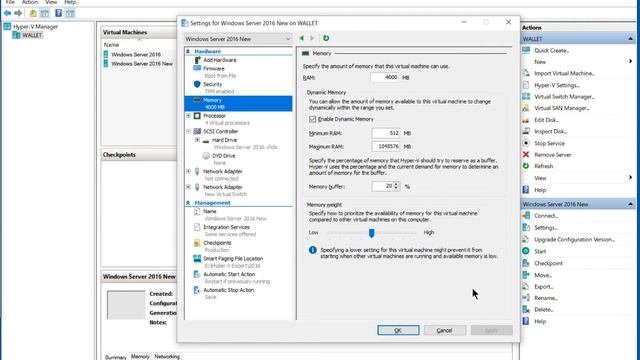Click Edit Disk action
The height and width of the screenshot is (360, 640).
click(x=546, y=120)
